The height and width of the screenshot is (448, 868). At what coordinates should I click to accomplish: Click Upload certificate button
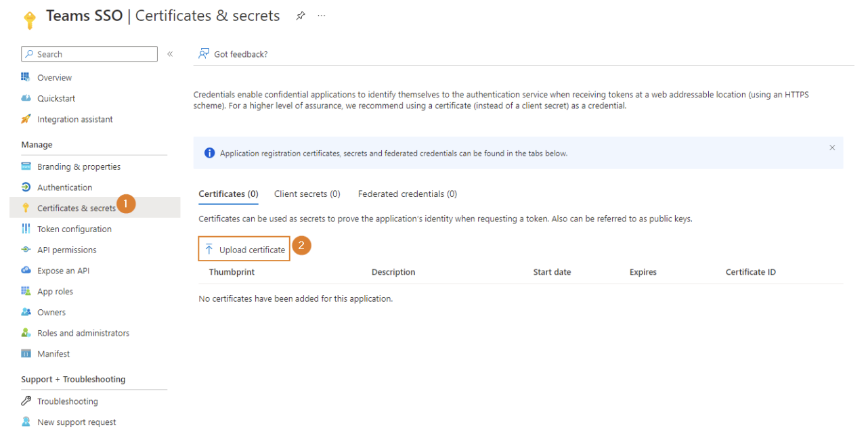click(x=244, y=249)
